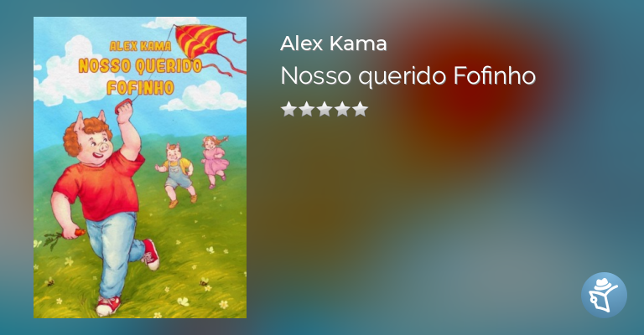This screenshot has height=335, width=644.
Task: Open the Nosso Querido Fofinho book cover
Action: tap(140, 167)
